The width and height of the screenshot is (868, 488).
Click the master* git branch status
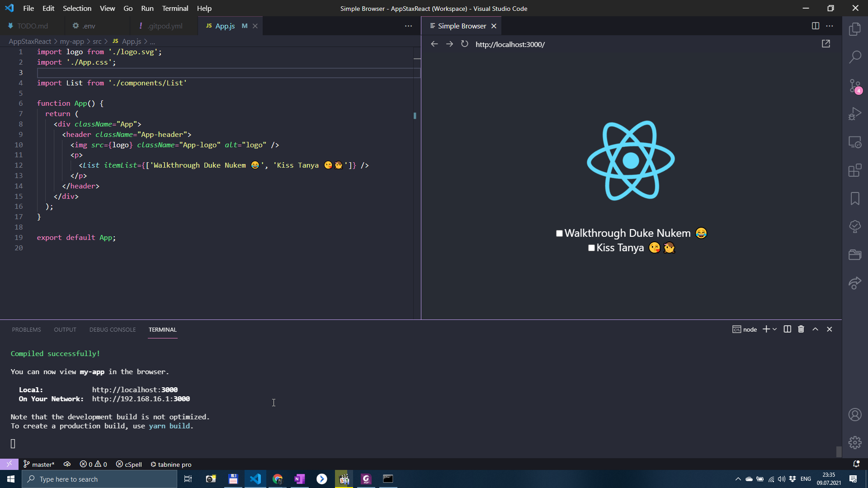pyautogui.click(x=39, y=465)
